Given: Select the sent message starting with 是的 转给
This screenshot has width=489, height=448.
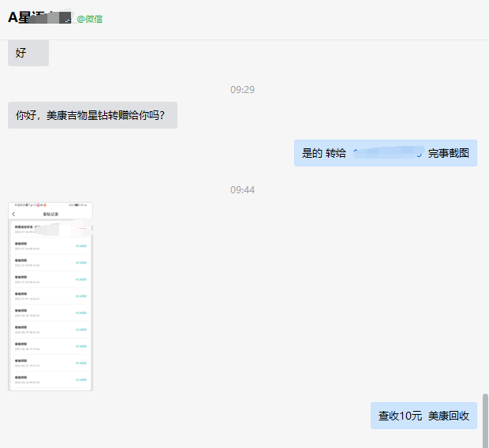Looking at the screenshot, I should [385, 153].
